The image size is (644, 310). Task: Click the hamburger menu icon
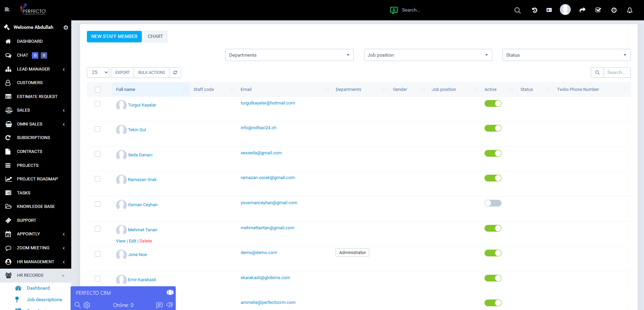(x=7, y=9)
